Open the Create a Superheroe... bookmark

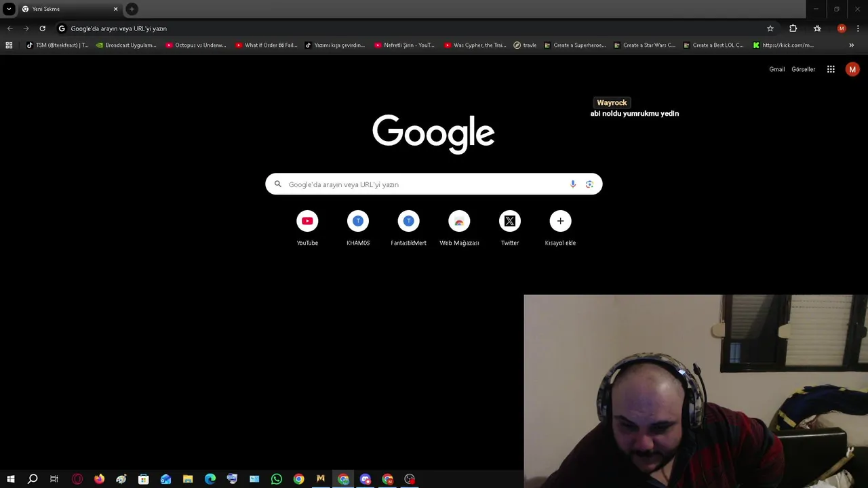(x=575, y=45)
